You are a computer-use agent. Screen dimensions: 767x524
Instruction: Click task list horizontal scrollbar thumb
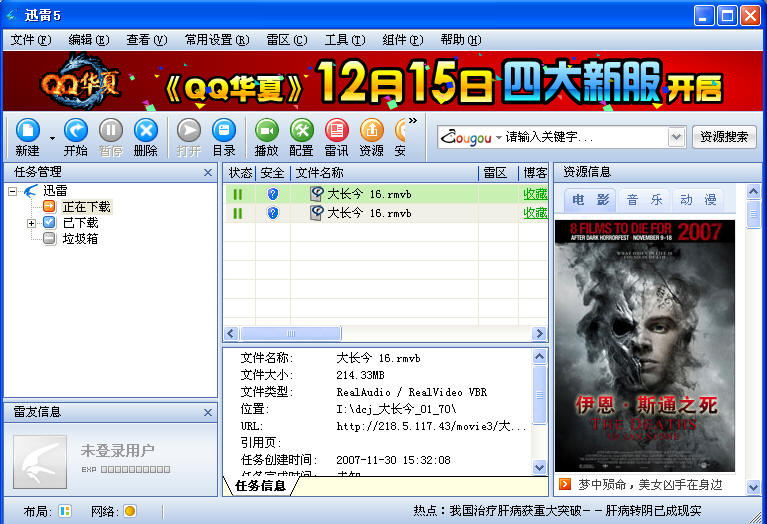291,334
